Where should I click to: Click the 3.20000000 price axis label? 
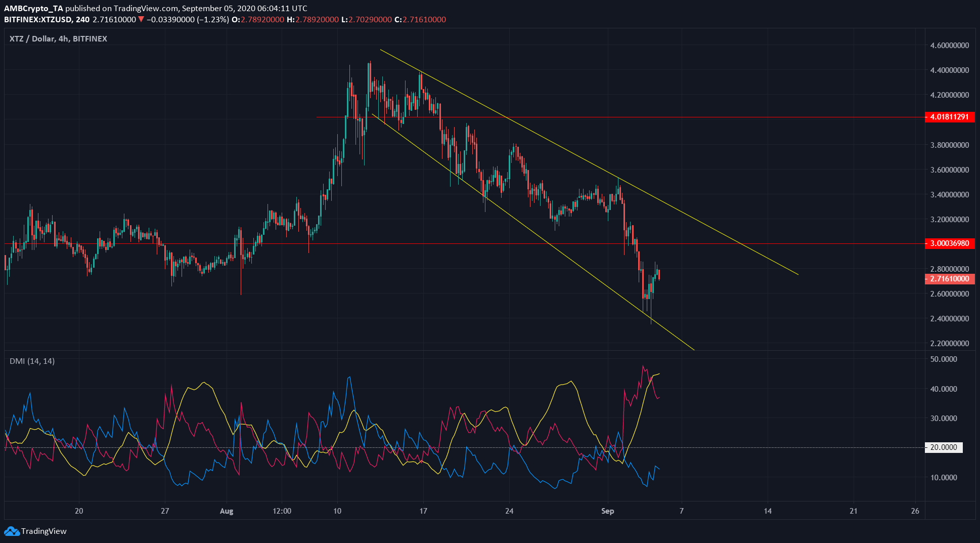pos(950,219)
